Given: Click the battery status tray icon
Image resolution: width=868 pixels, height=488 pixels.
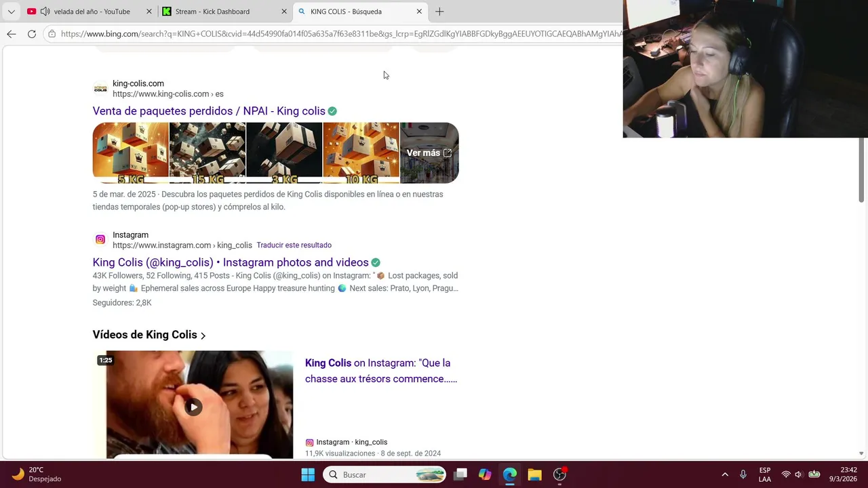Looking at the screenshot, I should coord(814,474).
